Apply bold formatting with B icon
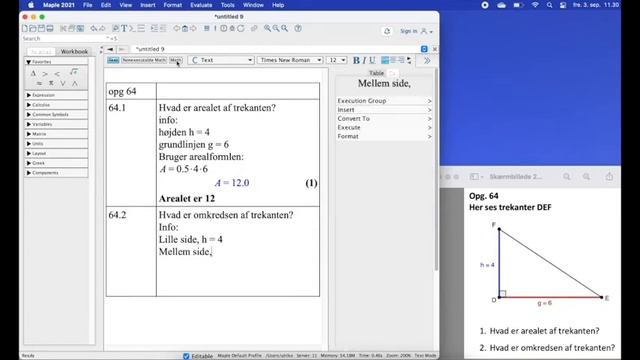Image resolution: width=640 pixels, height=360 pixels. click(356, 60)
